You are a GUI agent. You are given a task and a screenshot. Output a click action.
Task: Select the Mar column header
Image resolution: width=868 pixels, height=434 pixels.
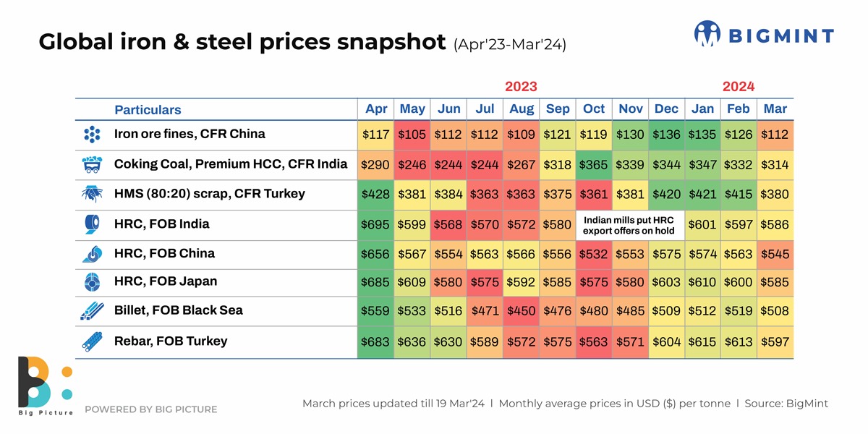tap(775, 109)
